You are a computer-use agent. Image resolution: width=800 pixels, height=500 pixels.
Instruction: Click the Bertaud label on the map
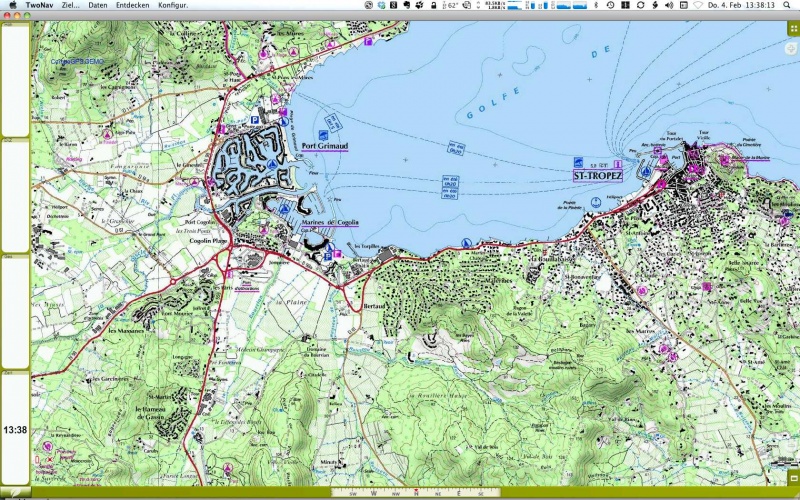pyautogui.click(x=373, y=305)
